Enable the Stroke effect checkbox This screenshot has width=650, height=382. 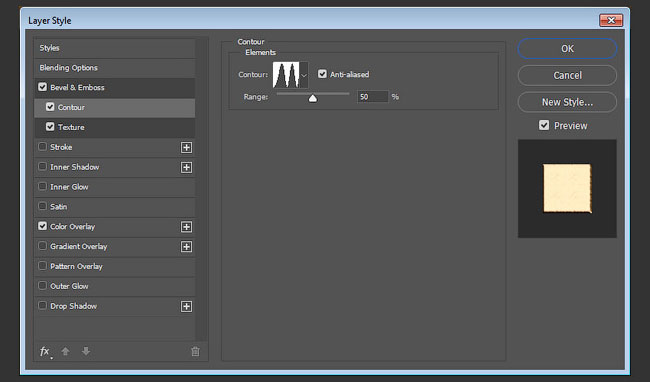[x=42, y=147]
